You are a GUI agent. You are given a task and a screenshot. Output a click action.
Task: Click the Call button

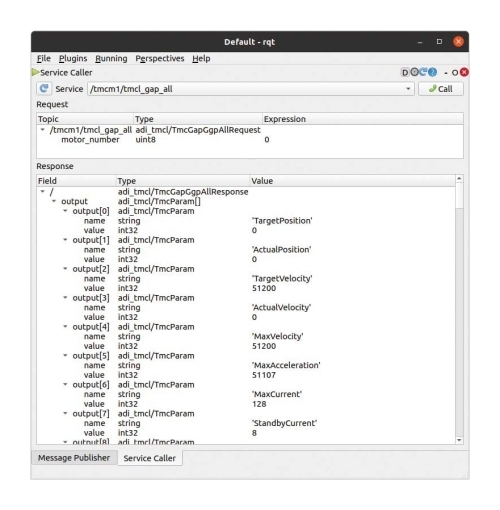click(x=441, y=89)
